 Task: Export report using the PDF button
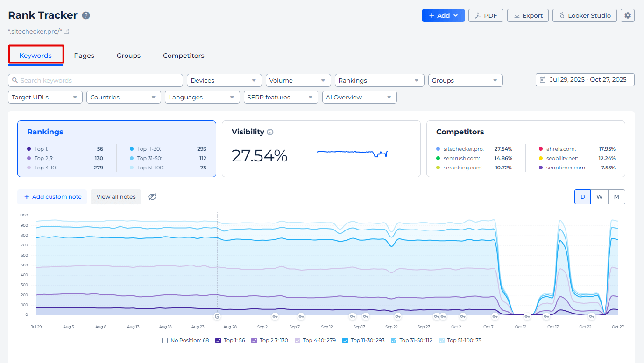point(486,15)
